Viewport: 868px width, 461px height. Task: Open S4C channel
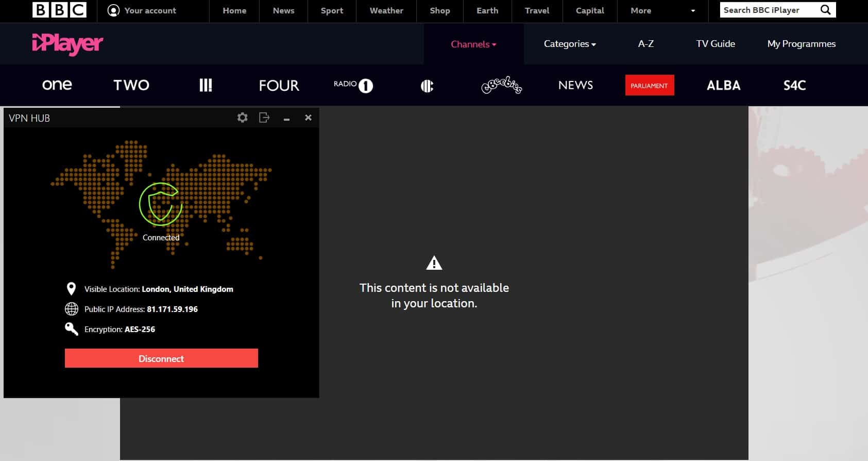tap(794, 85)
